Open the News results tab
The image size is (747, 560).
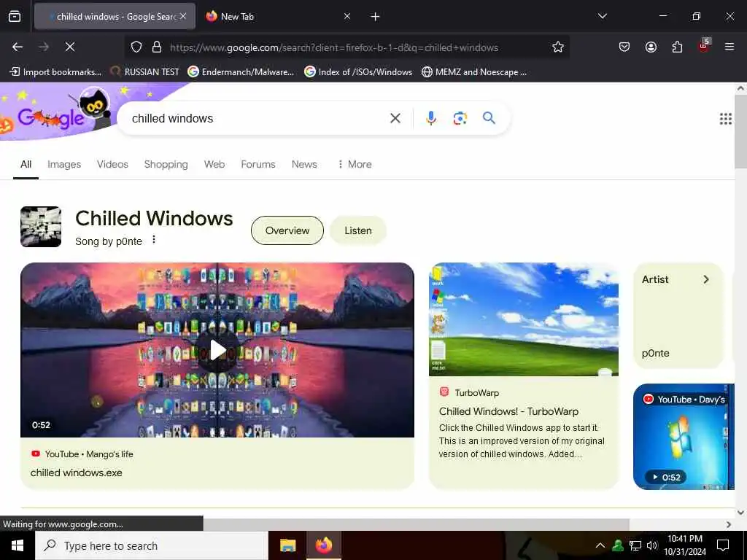point(304,164)
